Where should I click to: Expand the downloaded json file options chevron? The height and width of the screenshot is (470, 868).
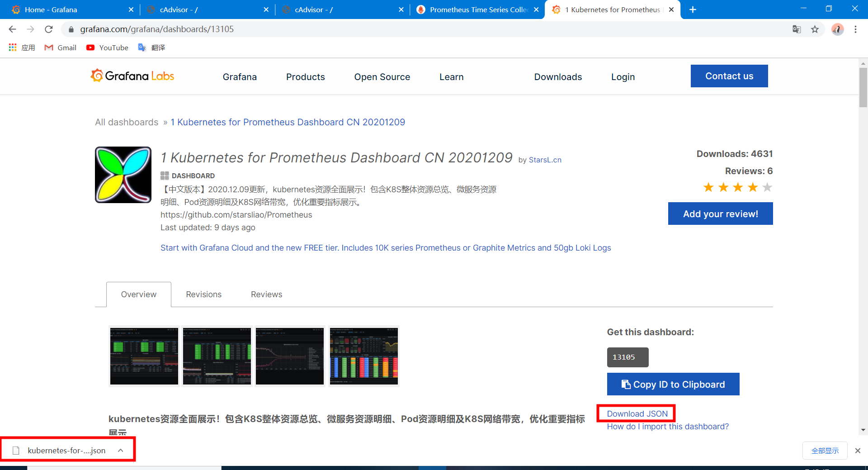click(x=121, y=451)
